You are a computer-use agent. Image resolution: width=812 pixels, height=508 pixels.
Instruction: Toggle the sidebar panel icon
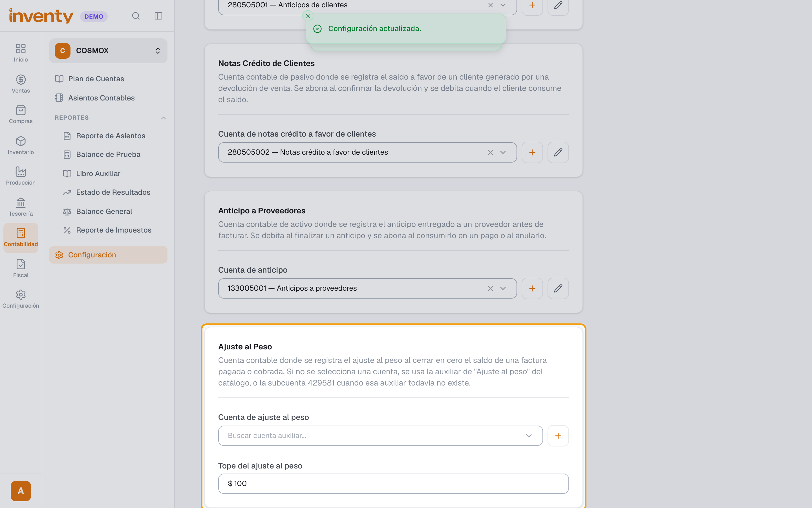[x=158, y=16]
